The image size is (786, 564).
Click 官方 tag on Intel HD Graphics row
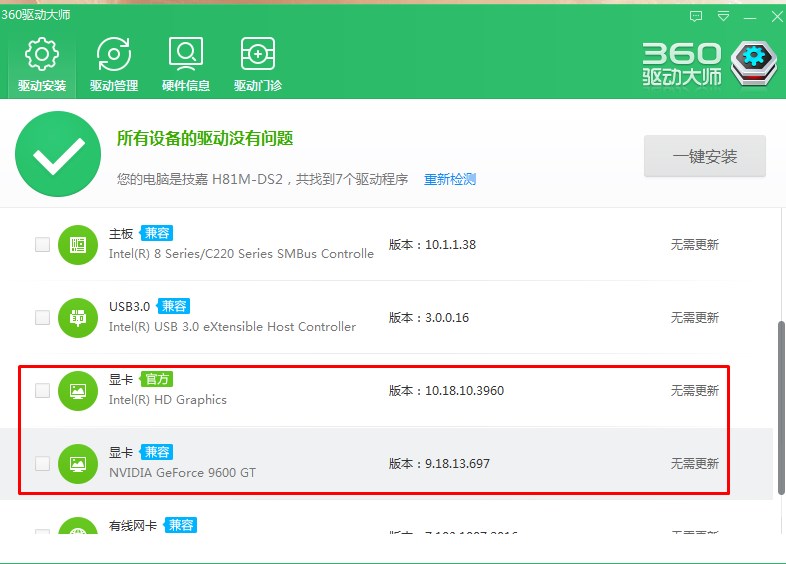[x=156, y=379]
